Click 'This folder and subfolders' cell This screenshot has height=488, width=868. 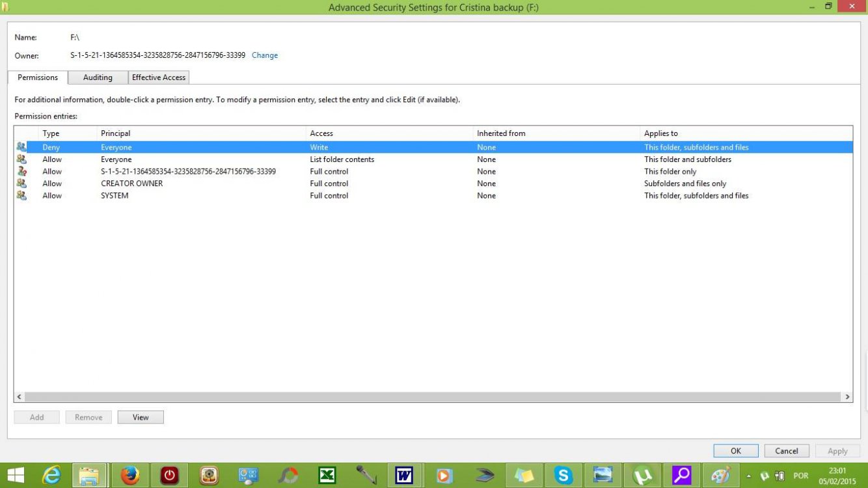688,159
